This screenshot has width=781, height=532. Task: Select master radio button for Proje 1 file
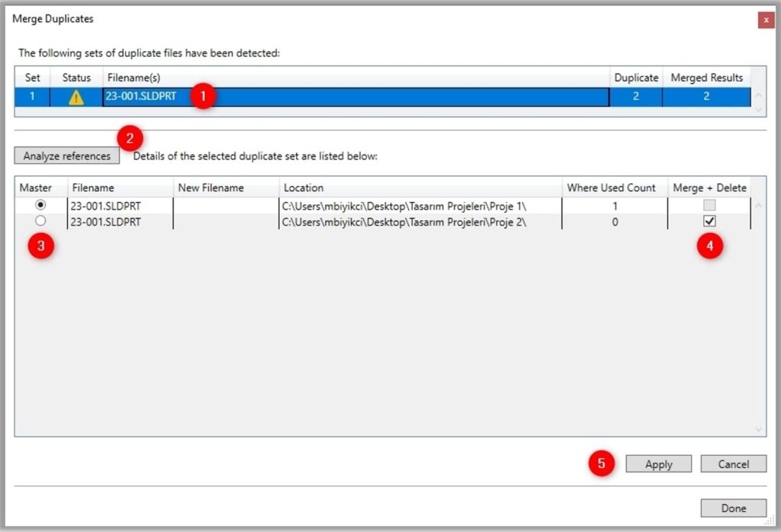40,206
